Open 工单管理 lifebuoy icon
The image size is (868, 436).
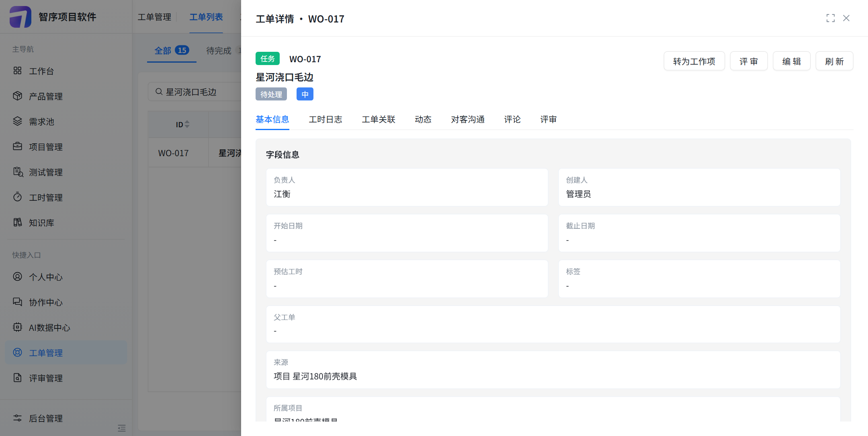coord(17,352)
